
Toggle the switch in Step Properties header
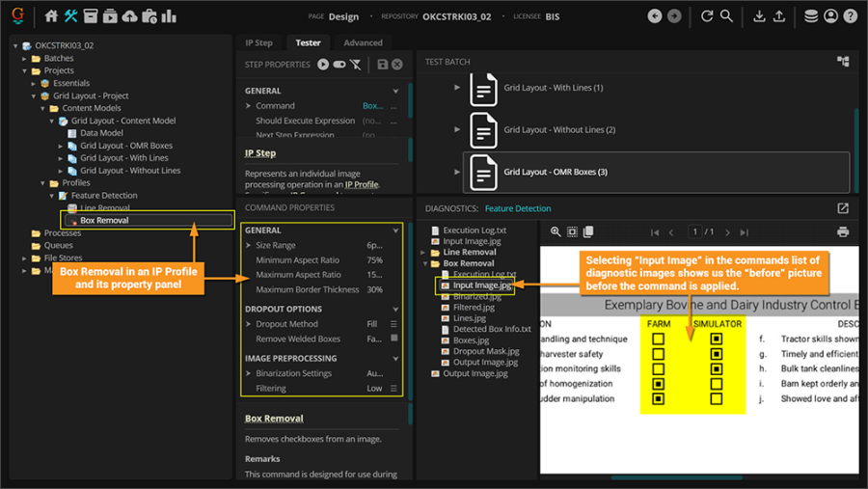[x=339, y=65]
